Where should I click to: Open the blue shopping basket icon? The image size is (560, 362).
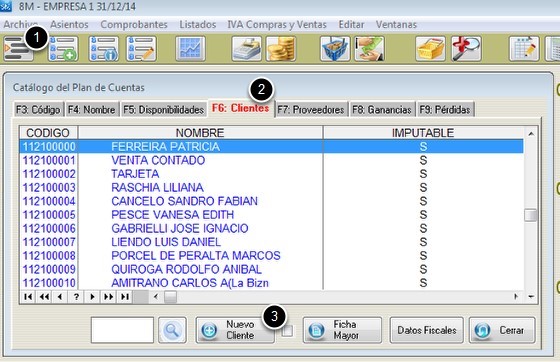[335, 49]
